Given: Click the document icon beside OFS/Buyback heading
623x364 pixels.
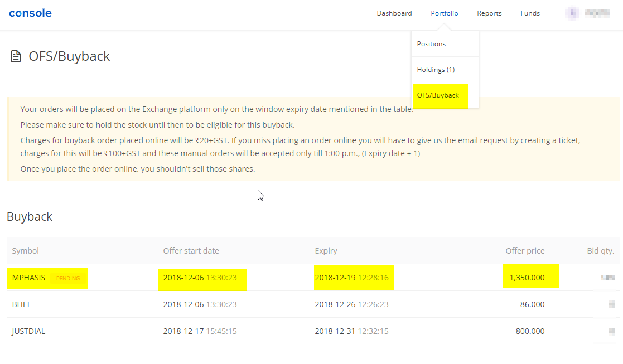Looking at the screenshot, I should point(16,55).
